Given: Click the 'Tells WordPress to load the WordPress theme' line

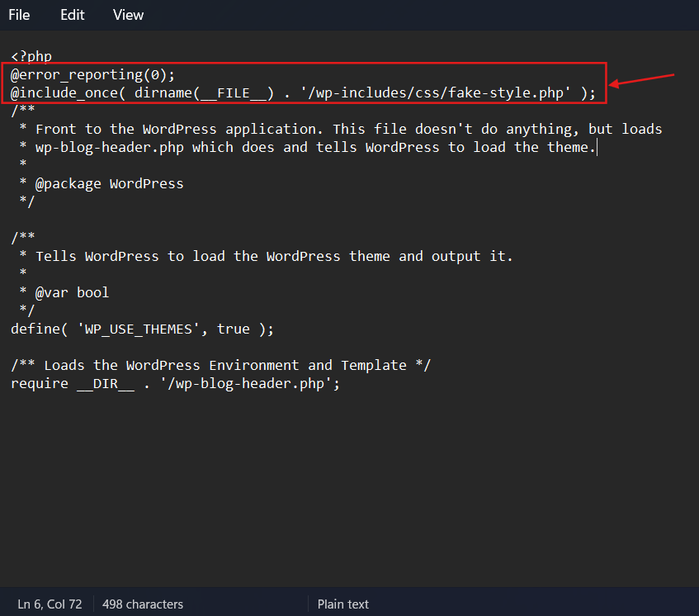Looking at the screenshot, I should tap(266, 256).
